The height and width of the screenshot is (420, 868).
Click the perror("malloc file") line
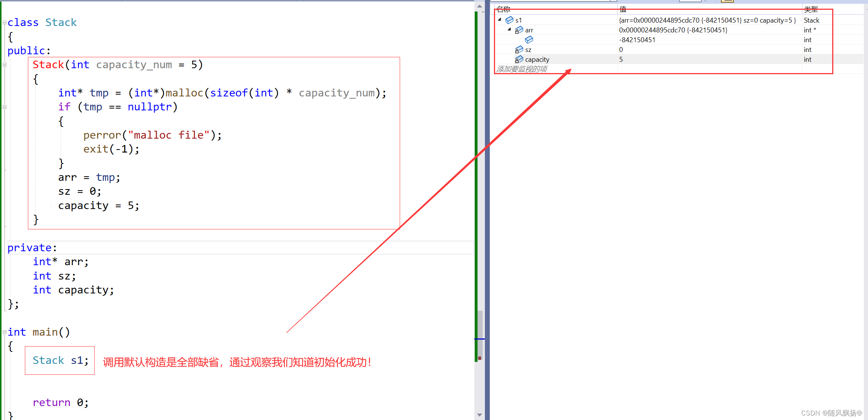click(153, 135)
